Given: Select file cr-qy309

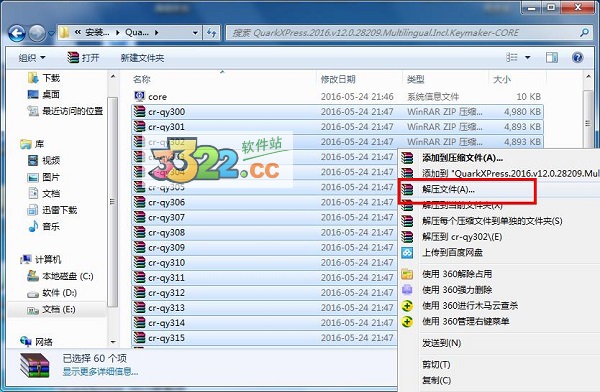Looking at the screenshot, I should coord(265,247).
